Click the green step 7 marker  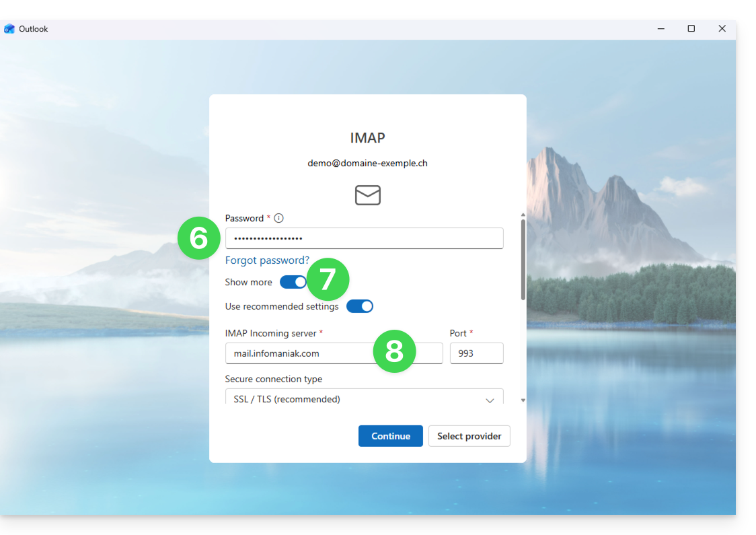click(328, 279)
